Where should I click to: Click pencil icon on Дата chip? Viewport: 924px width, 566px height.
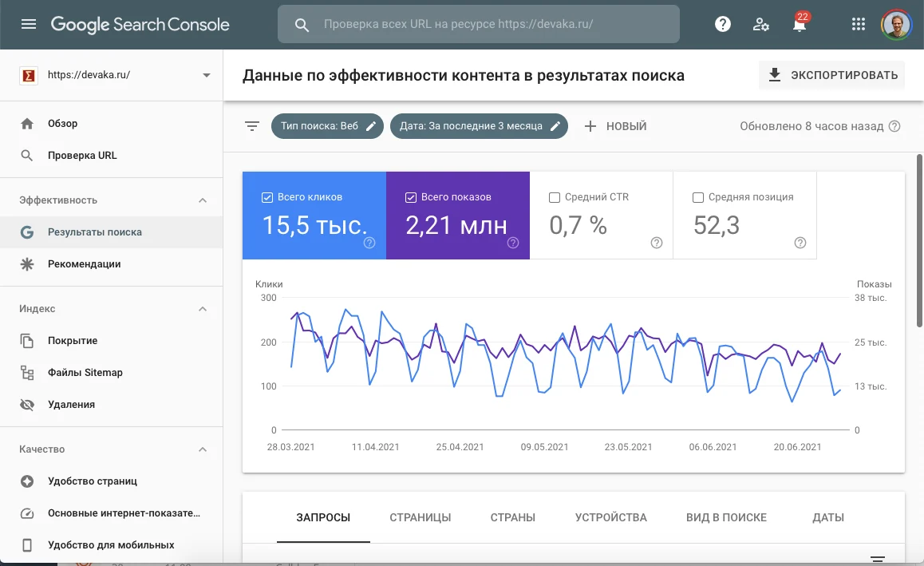point(555,126)
